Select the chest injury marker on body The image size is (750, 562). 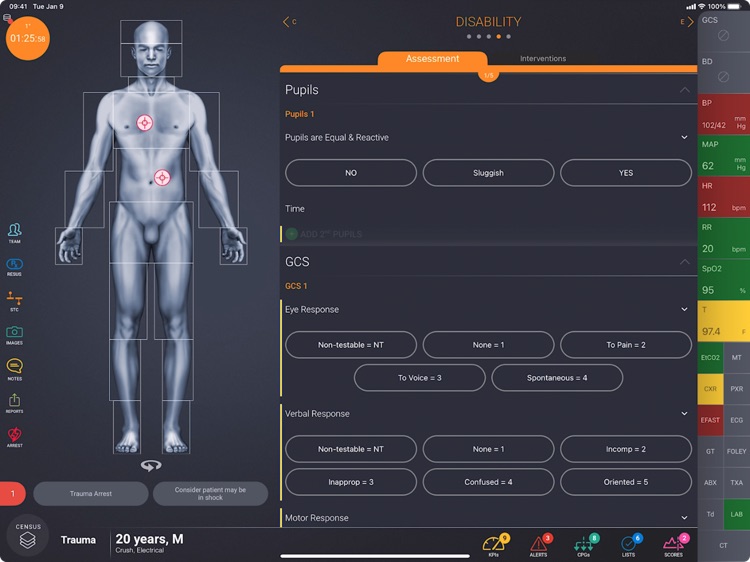click(x=144, y=123)
